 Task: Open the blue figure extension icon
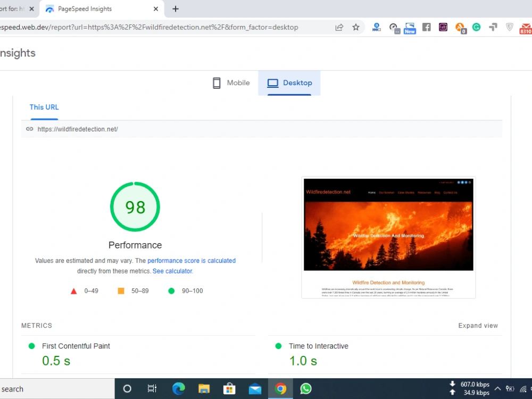pyautogui.click(x=377, y=27)
